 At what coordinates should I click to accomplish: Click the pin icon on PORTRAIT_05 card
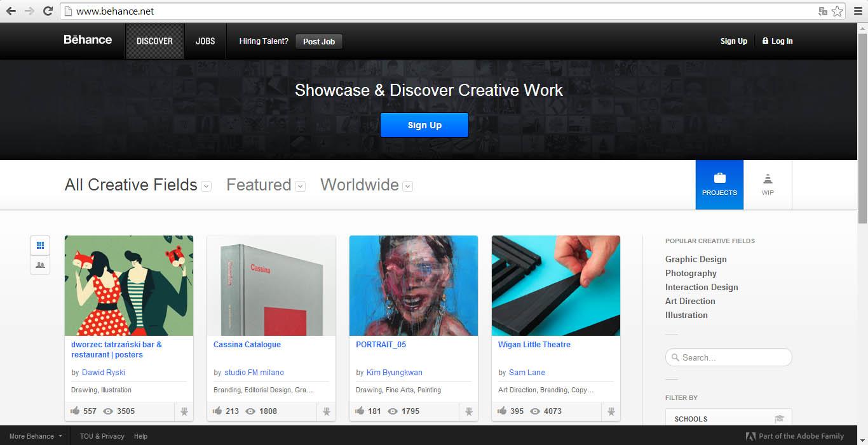tap(468, 411)
